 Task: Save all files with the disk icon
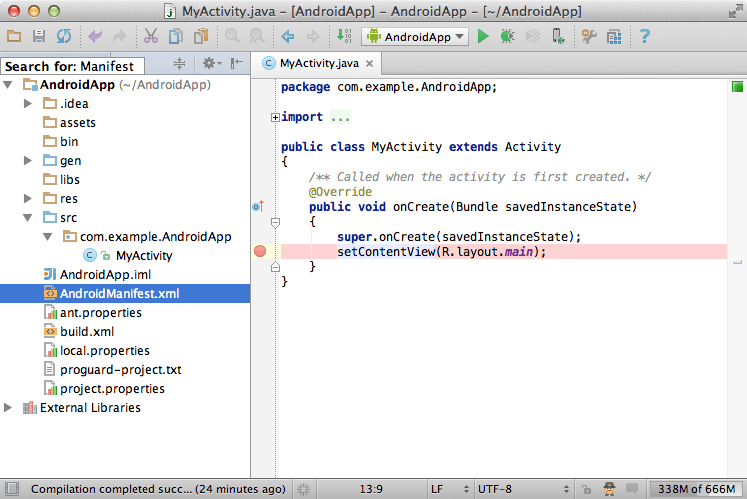click(39, 36)
